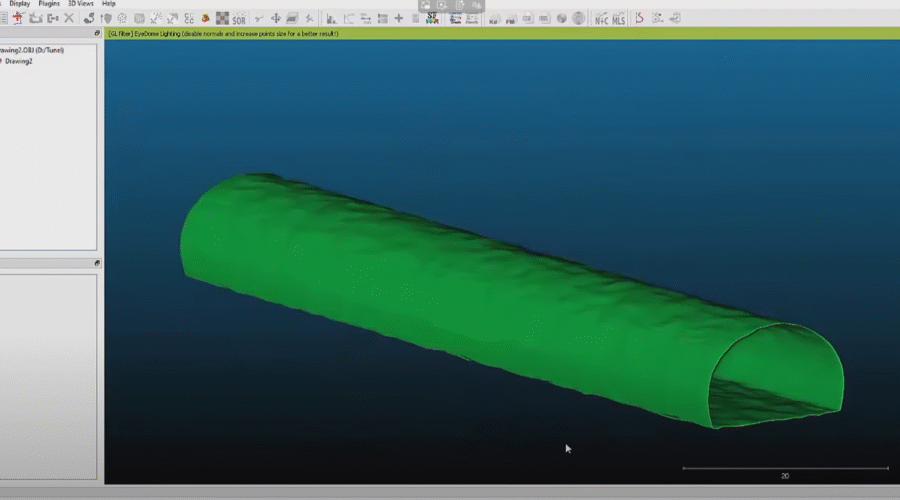The height and width of the screenshot is (500, 900).
Task: Open the Help menu
Action: [109, 4]
